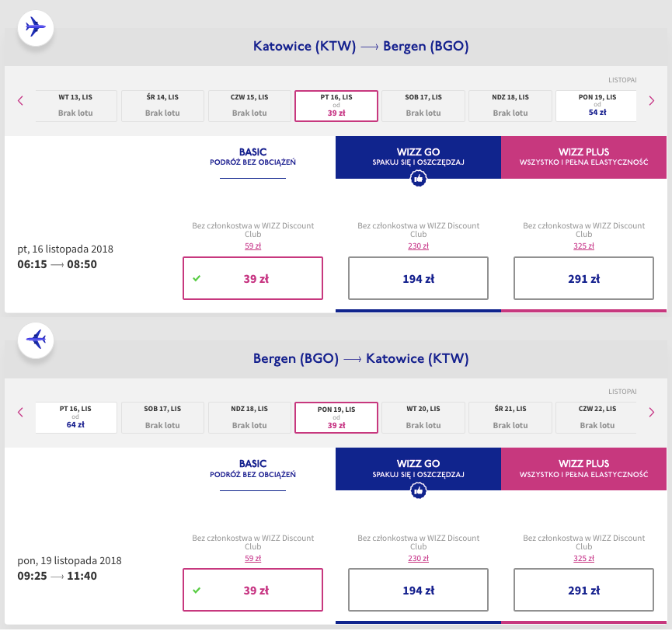Open the outbound WIZZ PLUS fare header
This screenshot has height=631, width=672.
pyautogui.click(x=583, y=157)
